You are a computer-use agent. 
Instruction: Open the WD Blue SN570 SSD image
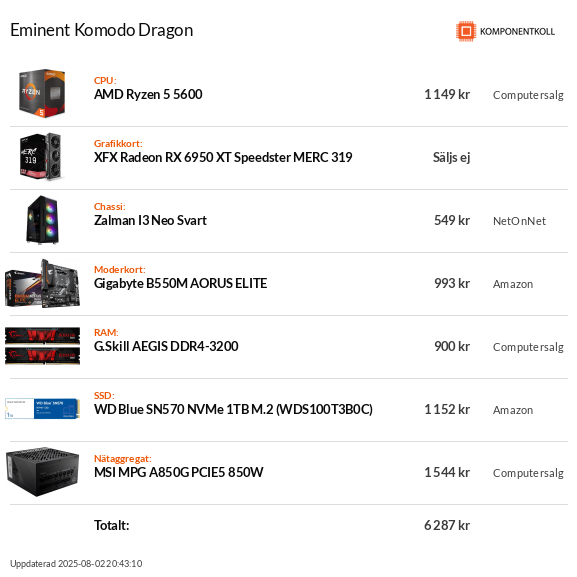tap(42, 408)
